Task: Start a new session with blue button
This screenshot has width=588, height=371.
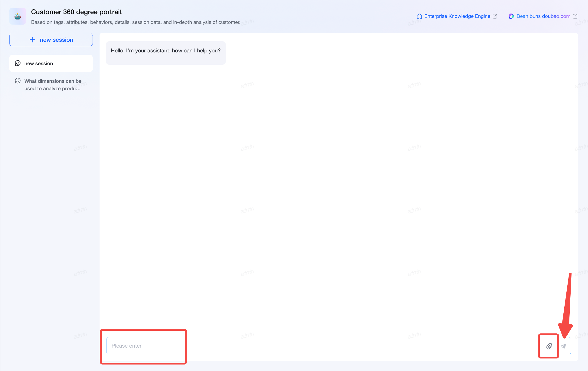Action: [51, 40]
